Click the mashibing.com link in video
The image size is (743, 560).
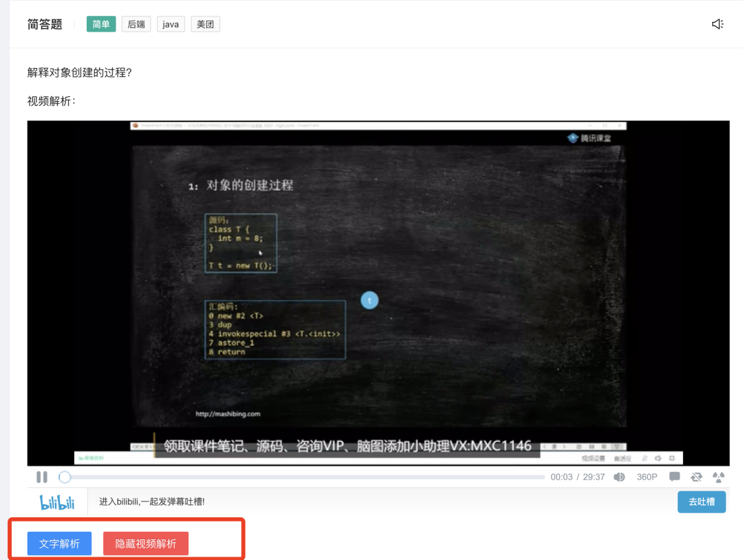[228, 414]
